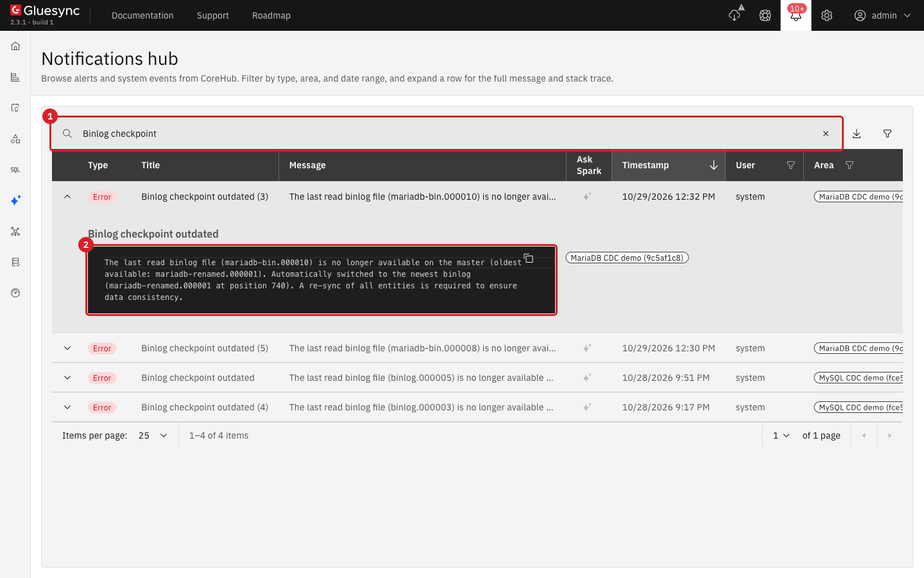Open the notifications bell with 10+ badge
The width and height of the screenshot is (924, 578).
pyautogui.click(x=796, y=15)
